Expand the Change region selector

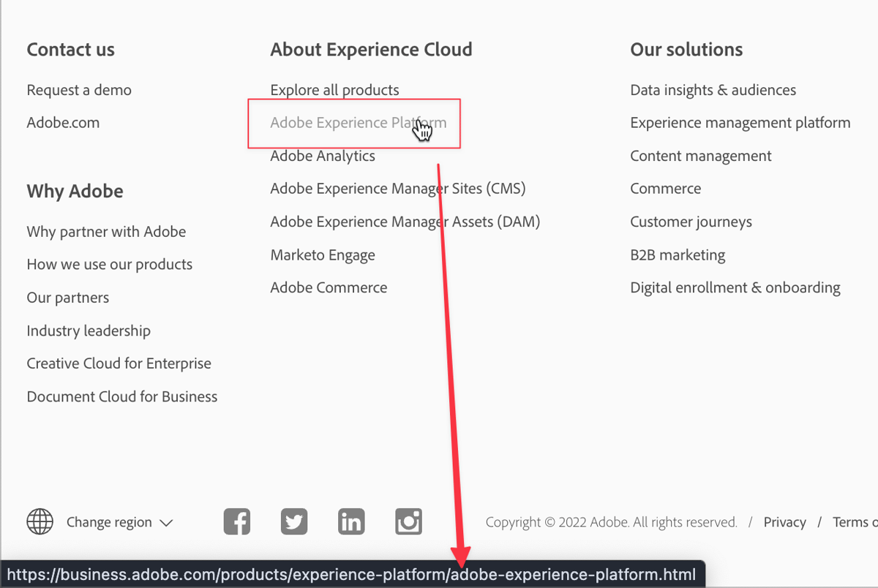[x=119, y=521]
